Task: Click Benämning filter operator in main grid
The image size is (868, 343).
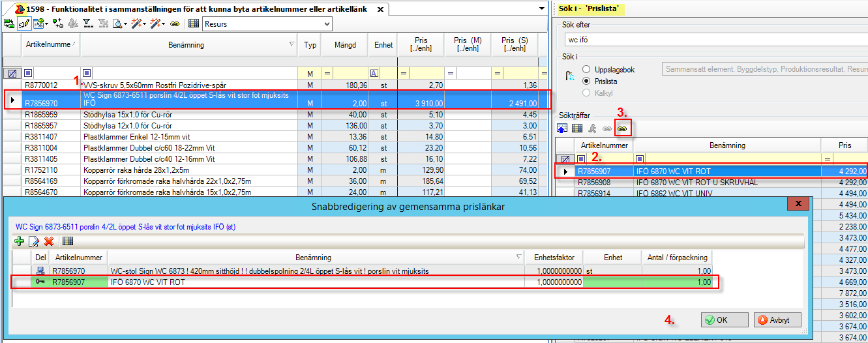Action: pos(87,73)
